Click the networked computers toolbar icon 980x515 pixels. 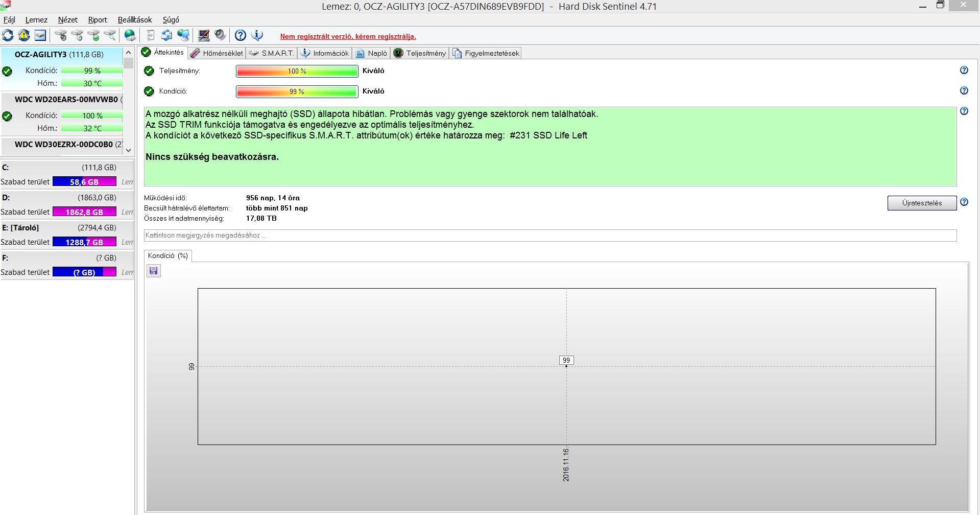tap(183, 35)
